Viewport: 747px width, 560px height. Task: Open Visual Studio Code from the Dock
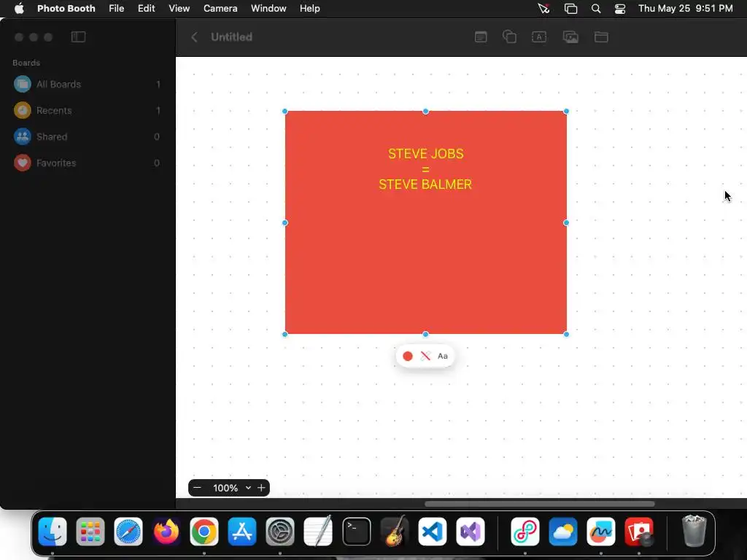pyautogui.click(x=433, y=532)
